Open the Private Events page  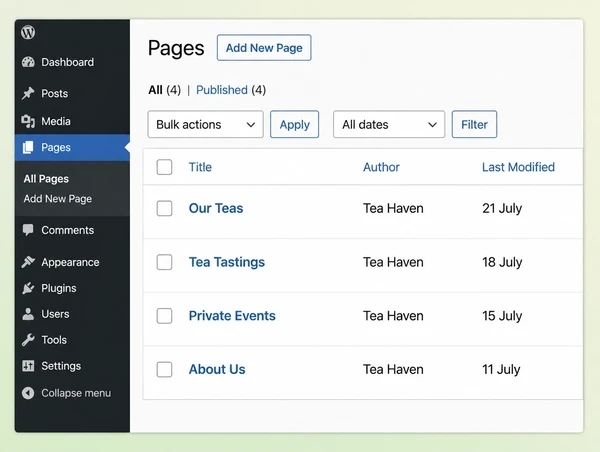click(x=232, y=316)
